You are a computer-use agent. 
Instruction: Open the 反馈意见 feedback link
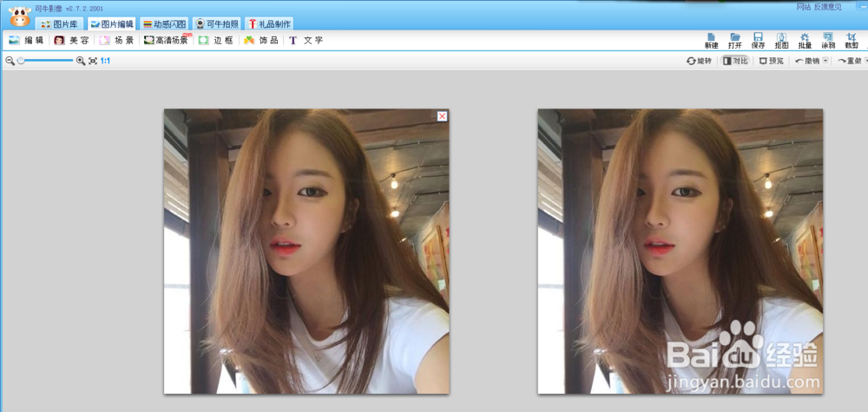coord(827,7)
